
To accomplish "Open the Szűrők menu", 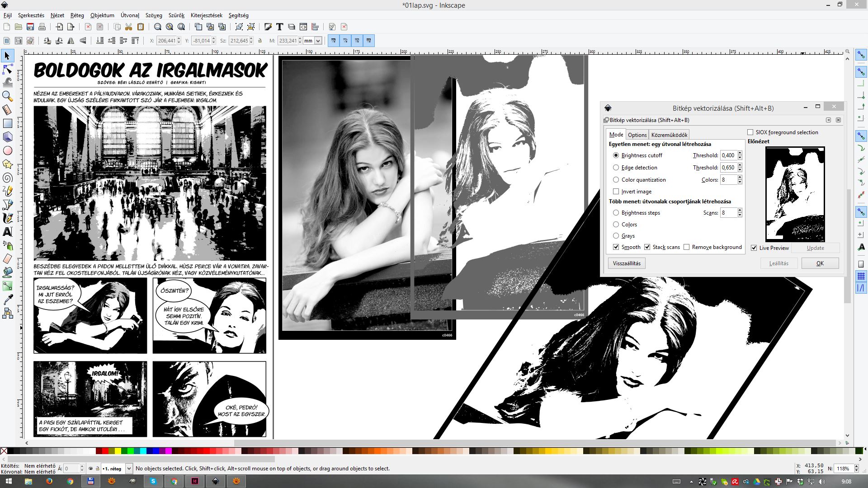I will 176,15.
